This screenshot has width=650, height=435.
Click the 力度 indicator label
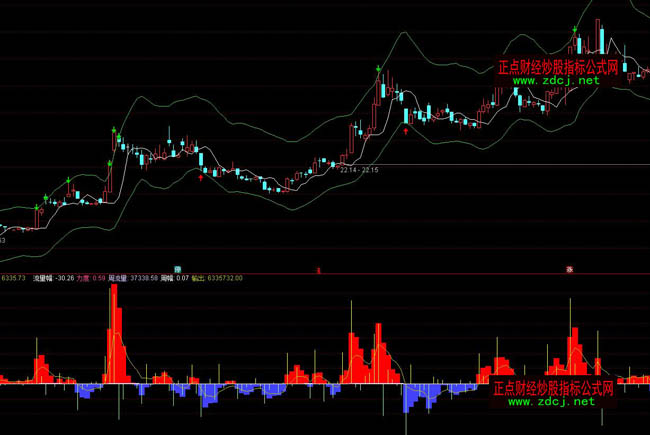pos(99,278)
